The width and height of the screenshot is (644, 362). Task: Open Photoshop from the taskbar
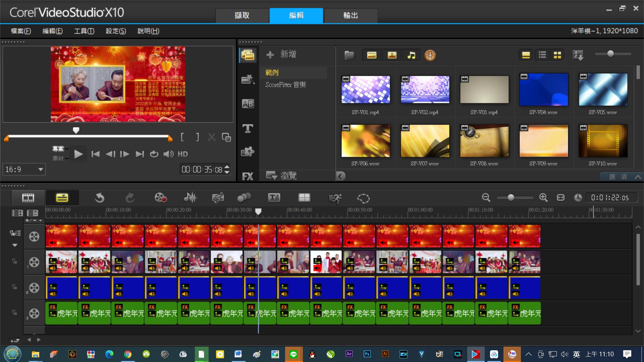pyautogui.click(x=367, y=354)
